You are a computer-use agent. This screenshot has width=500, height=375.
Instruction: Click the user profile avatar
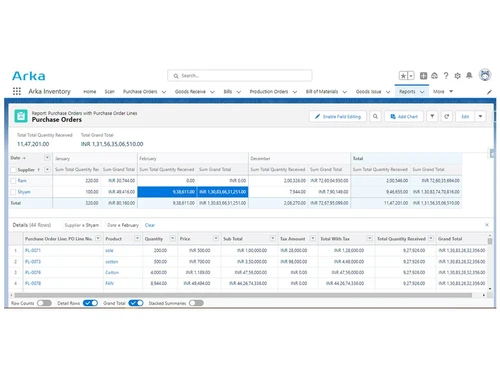point(485,75)
